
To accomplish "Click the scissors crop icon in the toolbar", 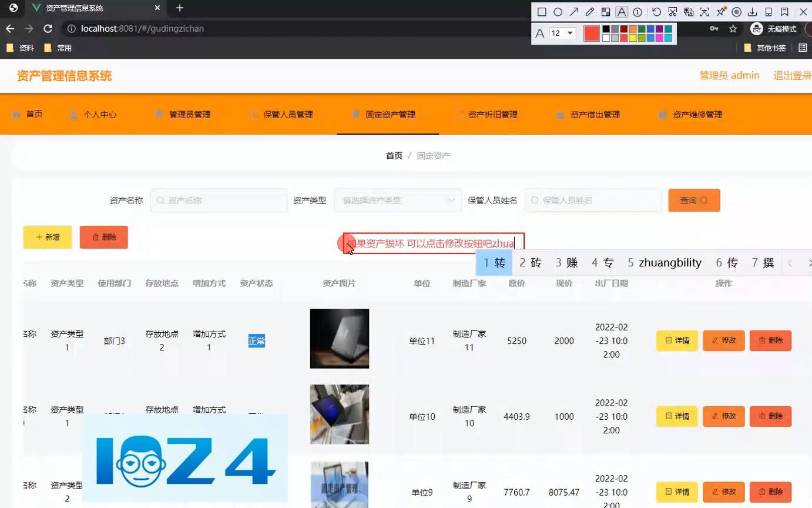I will pyautogui.click(x=672, y=12).
